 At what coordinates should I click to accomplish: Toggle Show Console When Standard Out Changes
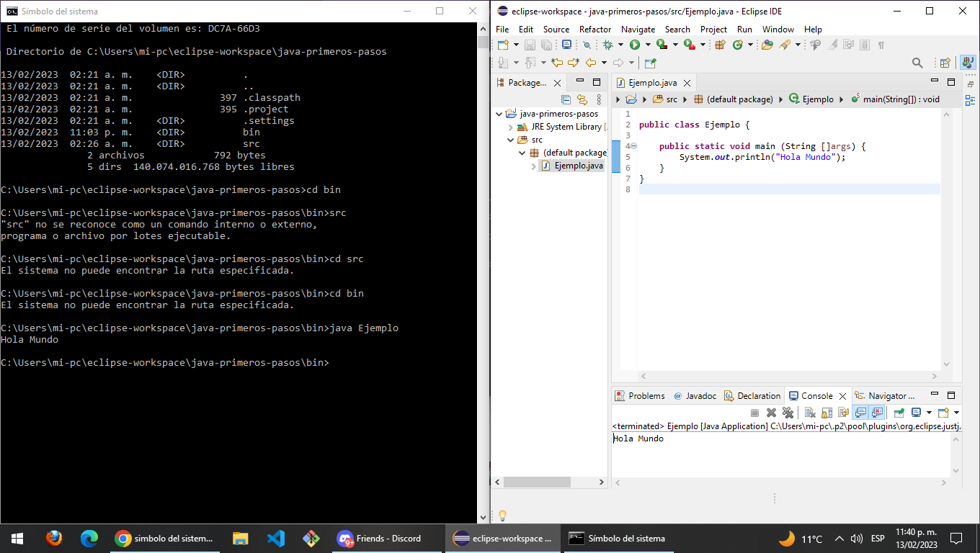pos(860,413)
